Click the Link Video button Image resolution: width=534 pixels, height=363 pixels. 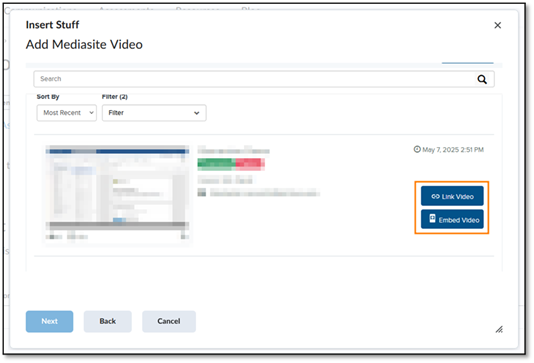coord(452,196)
